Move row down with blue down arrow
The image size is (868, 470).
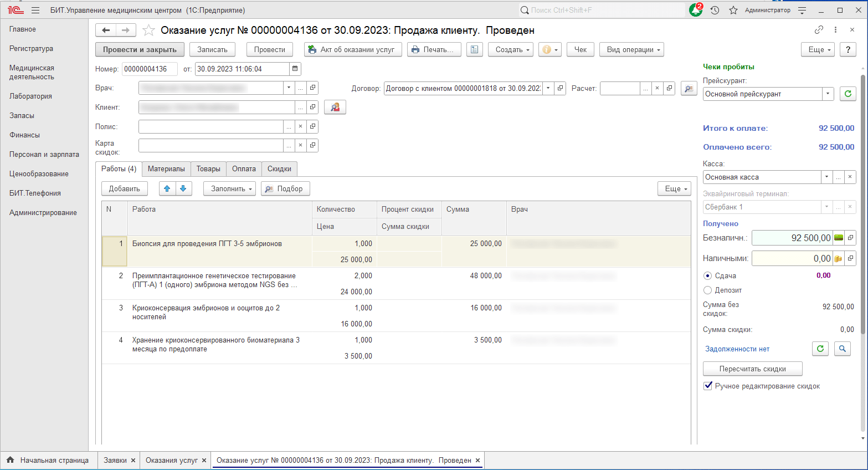coord(183,188)
